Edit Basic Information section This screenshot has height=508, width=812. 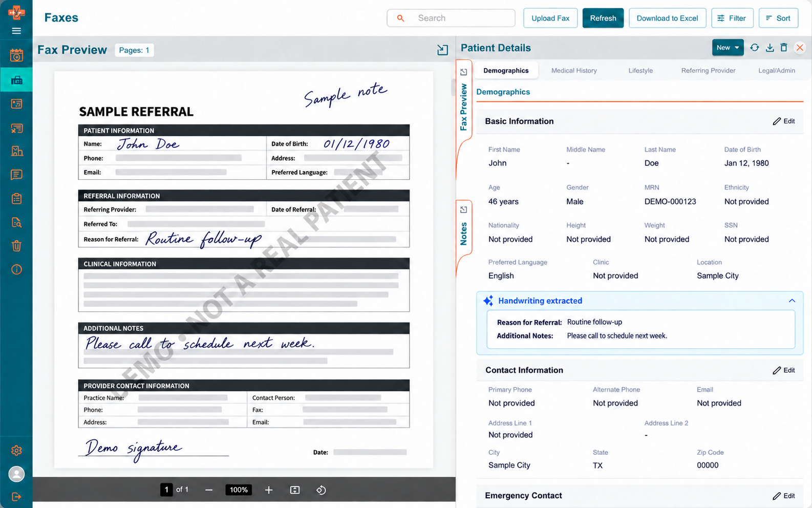click(x=784, y=121)
